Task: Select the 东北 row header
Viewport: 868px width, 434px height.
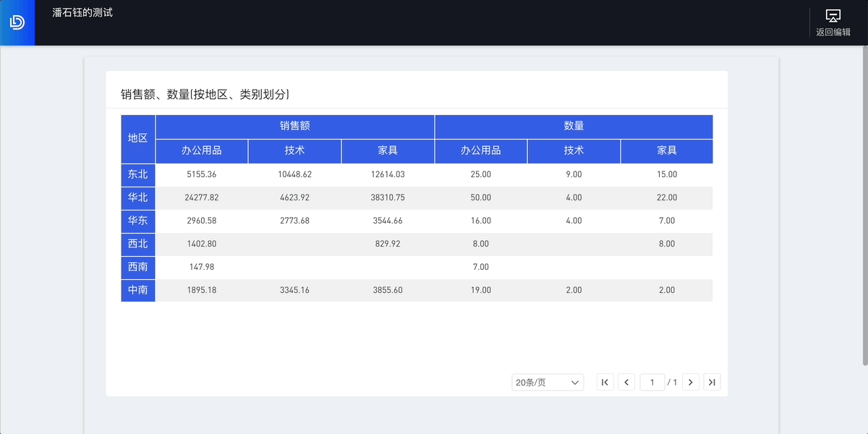Action: coord(137,174)
